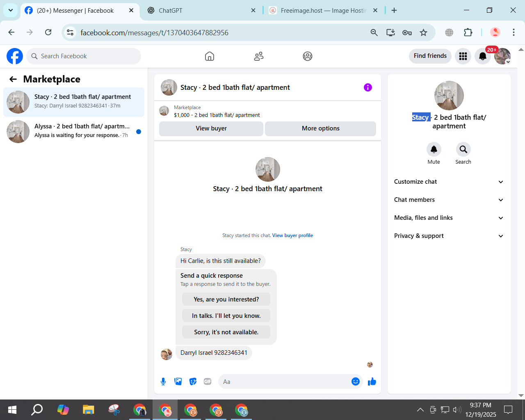This screenshot has width=525, height=420.
Task: Open View buyer profile link
Action: click(292, 235)
